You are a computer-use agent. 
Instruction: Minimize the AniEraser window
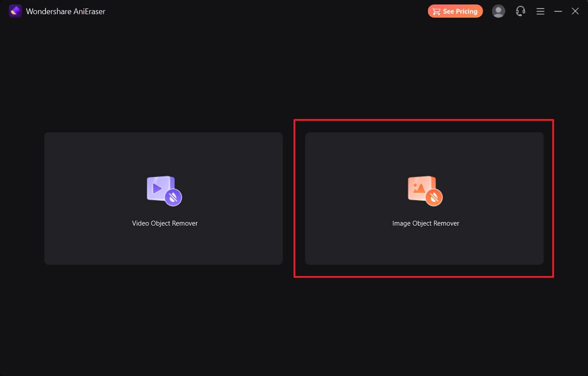click(x=558, y=11)
